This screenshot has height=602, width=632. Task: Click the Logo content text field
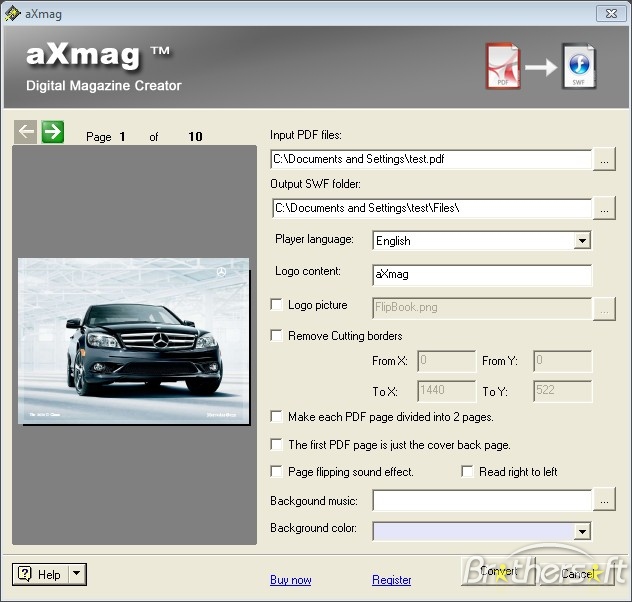(x=482, y=275)
